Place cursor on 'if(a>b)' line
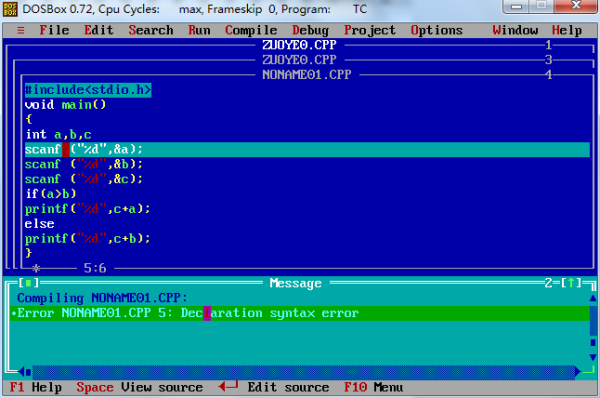The width and height of the screenshot is (600, 398). click(x=51, y=194)
